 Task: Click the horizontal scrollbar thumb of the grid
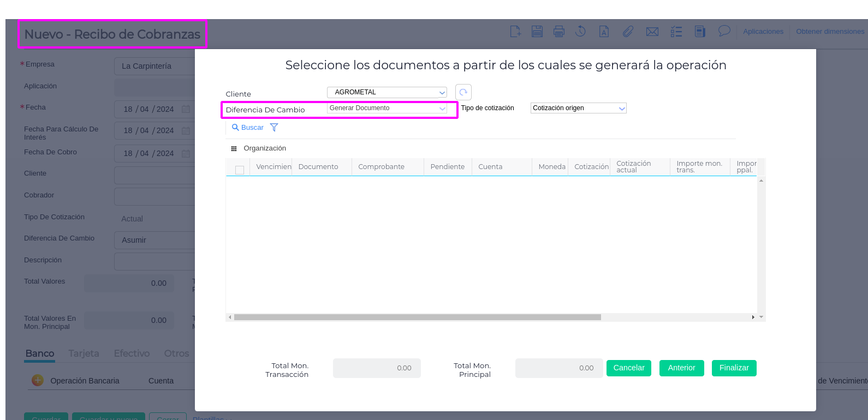418,317
